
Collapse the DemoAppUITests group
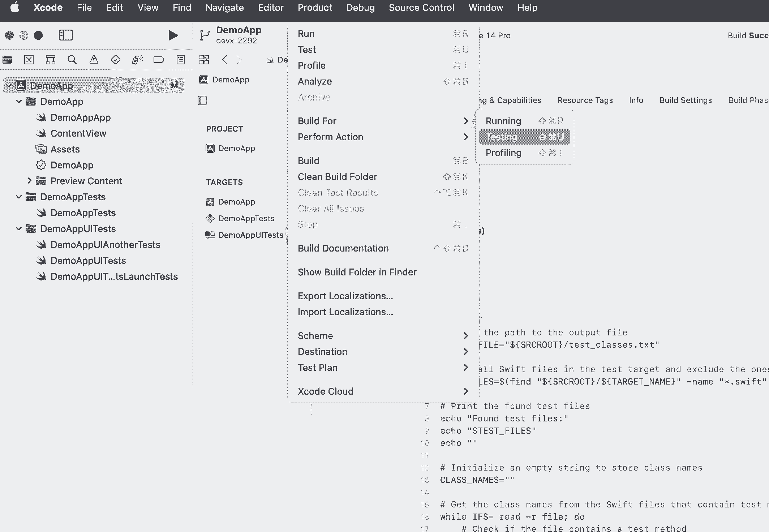tap(19, 229)
